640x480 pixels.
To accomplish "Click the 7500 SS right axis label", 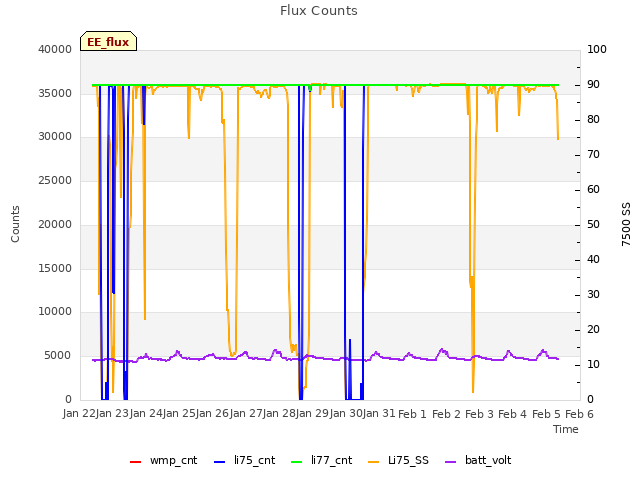I will click(626, 224).
